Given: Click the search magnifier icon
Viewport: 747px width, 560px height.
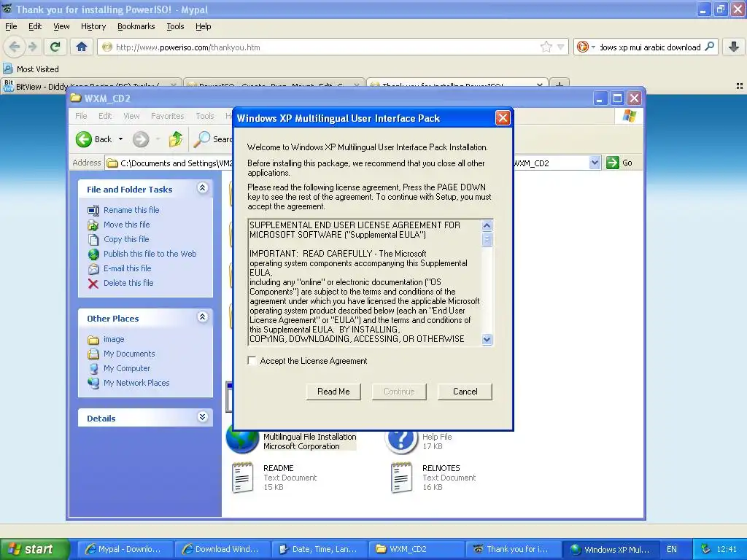Looking at the screenshot, I should (709, 47).
